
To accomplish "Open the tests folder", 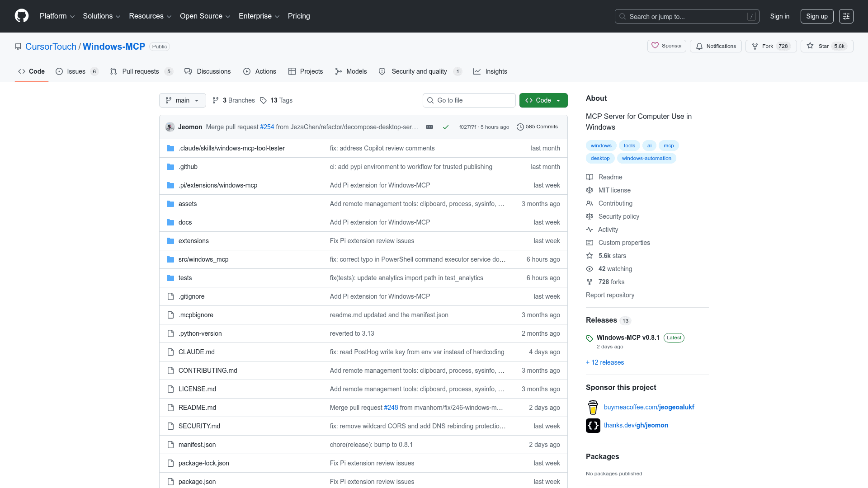I will 185,278.
